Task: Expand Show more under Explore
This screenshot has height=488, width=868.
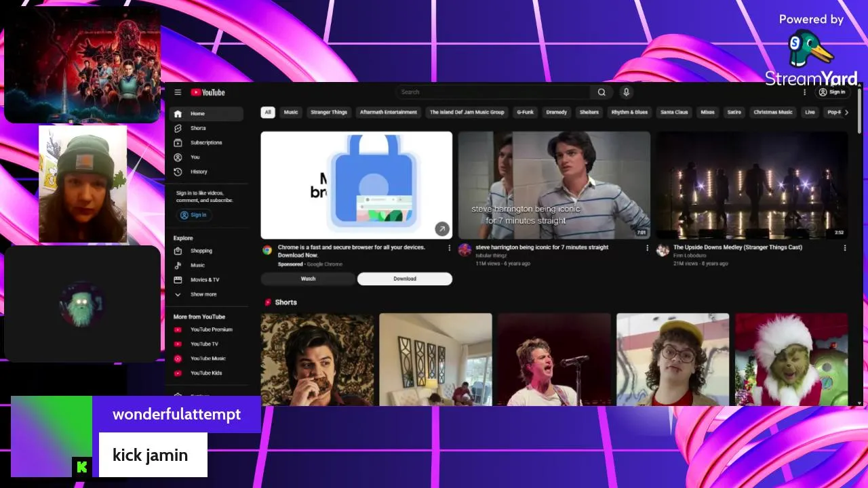Action: (x=206, y=294)
